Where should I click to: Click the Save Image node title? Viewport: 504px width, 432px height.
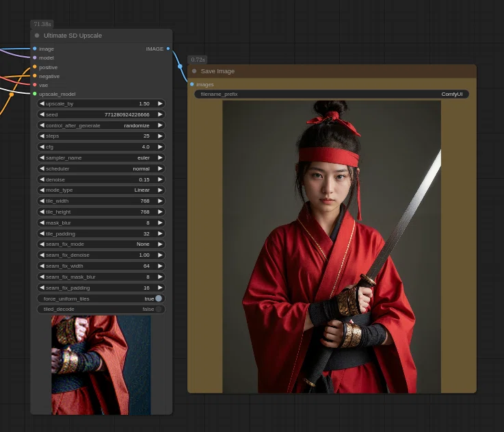tap(217, 71)
